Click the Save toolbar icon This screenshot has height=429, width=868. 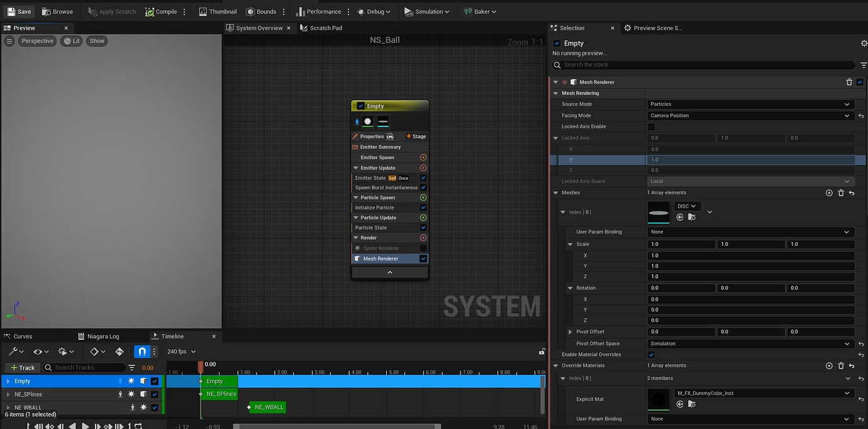pos(11,11)
